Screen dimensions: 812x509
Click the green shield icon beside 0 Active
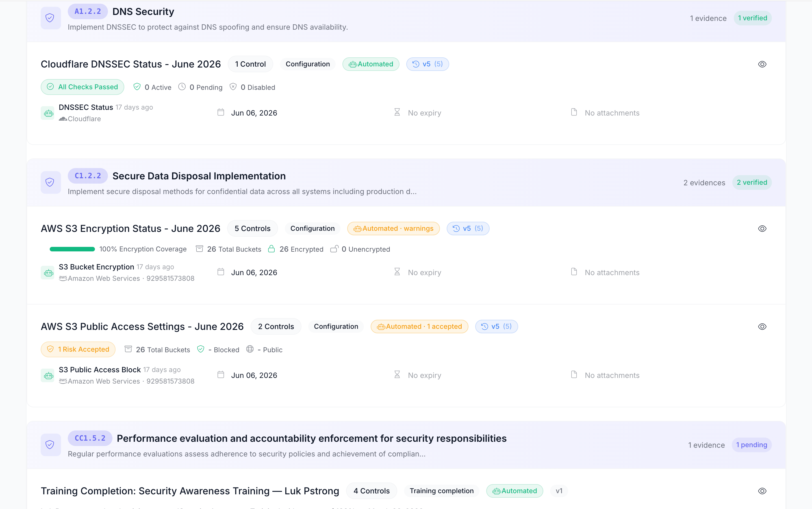[137, 87]
